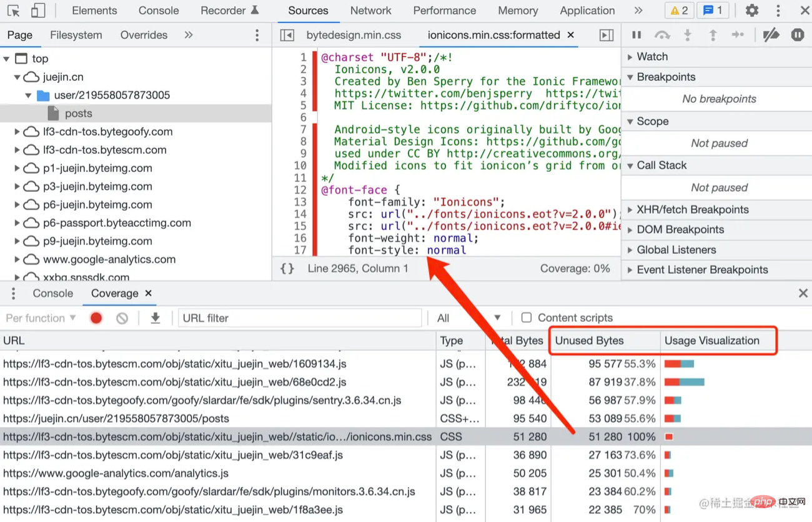Select the Filesystem tab
812x522 pixels.
pos(76,35)
